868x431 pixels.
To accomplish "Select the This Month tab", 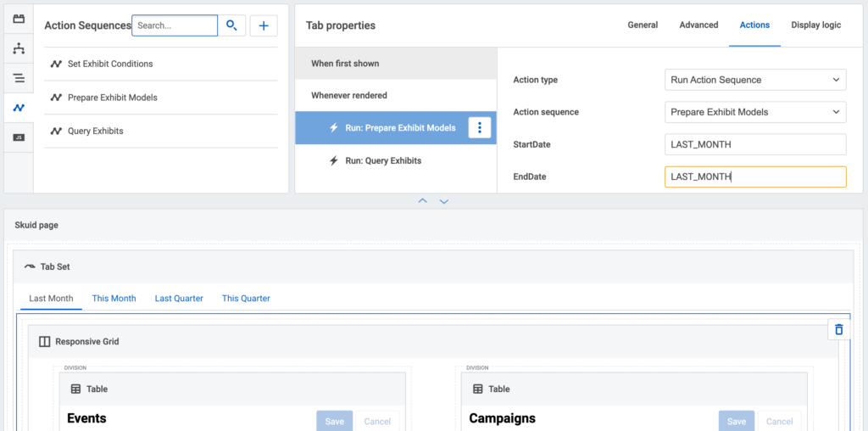I will click(114, 298).
